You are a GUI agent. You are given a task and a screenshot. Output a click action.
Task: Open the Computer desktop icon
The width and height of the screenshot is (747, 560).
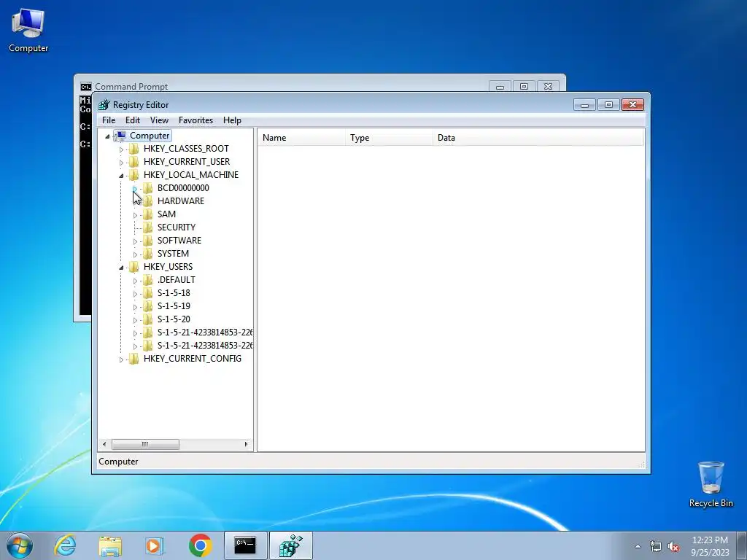(x=28, y=31)
